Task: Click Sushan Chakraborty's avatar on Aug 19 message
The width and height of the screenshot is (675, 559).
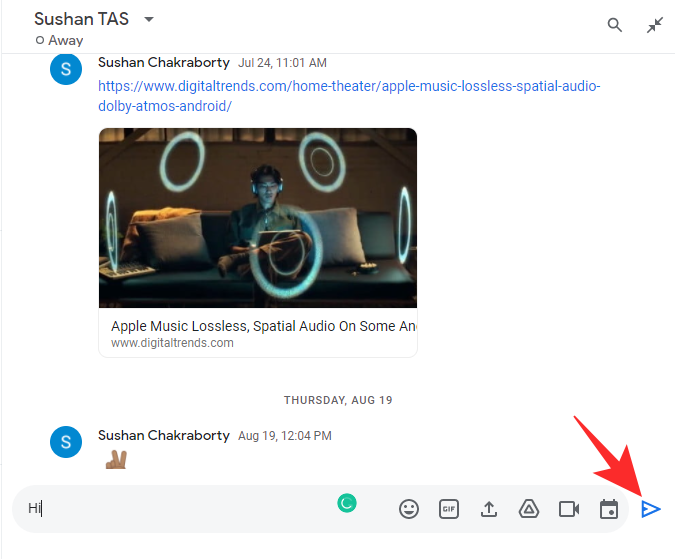Action: point(66,442)
